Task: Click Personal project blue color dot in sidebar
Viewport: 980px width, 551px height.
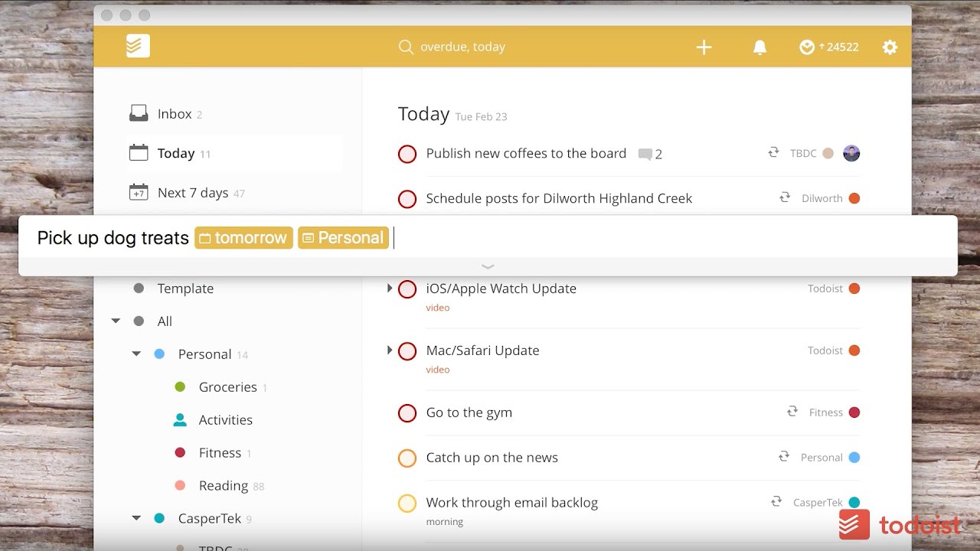Action: pos(159,354)
